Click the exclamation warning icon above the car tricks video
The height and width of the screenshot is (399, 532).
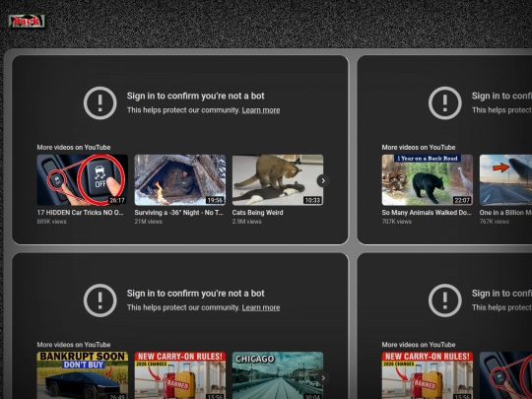point(100,102)
